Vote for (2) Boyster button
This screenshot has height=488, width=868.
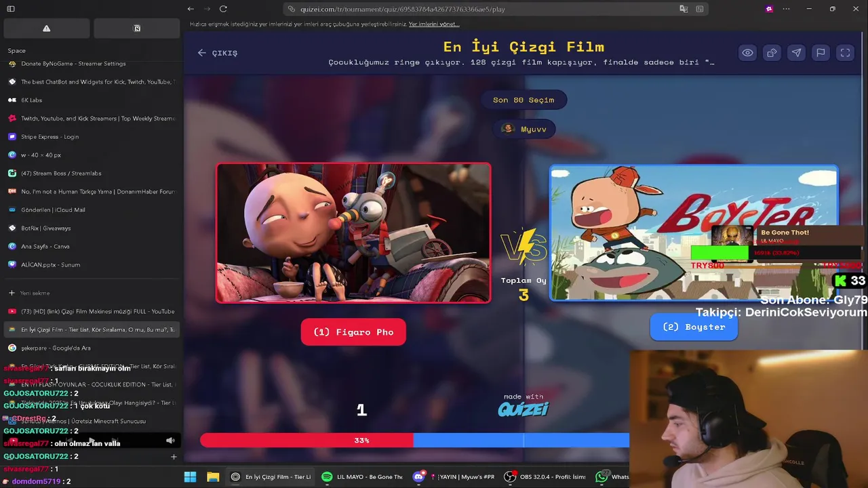point(694,327)
